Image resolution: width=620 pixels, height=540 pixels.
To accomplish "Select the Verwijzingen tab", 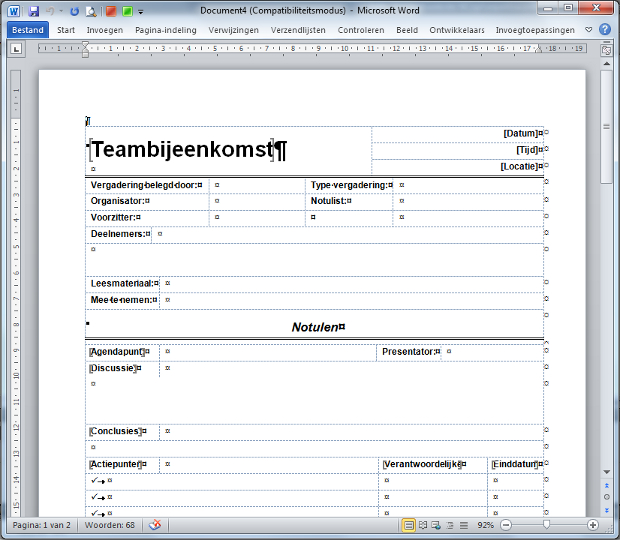I will tap(233, 30).
